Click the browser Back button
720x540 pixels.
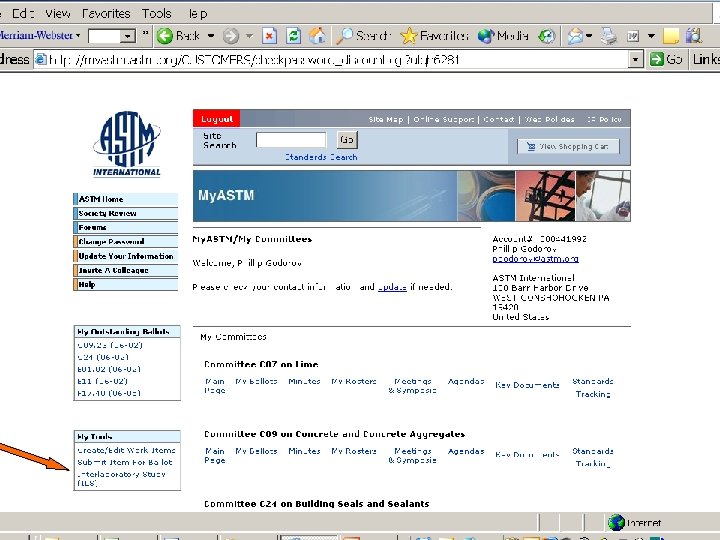tap(178, 36)
